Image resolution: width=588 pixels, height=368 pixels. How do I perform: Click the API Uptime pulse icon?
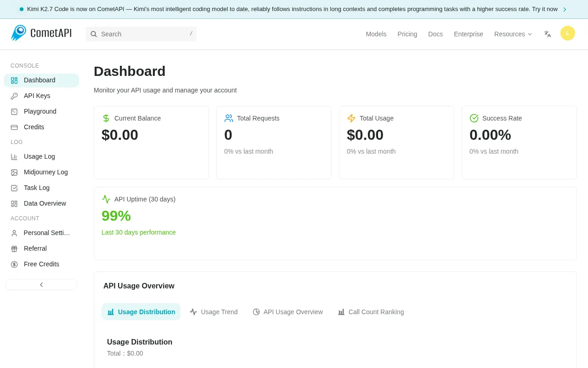tap(106, 199)
